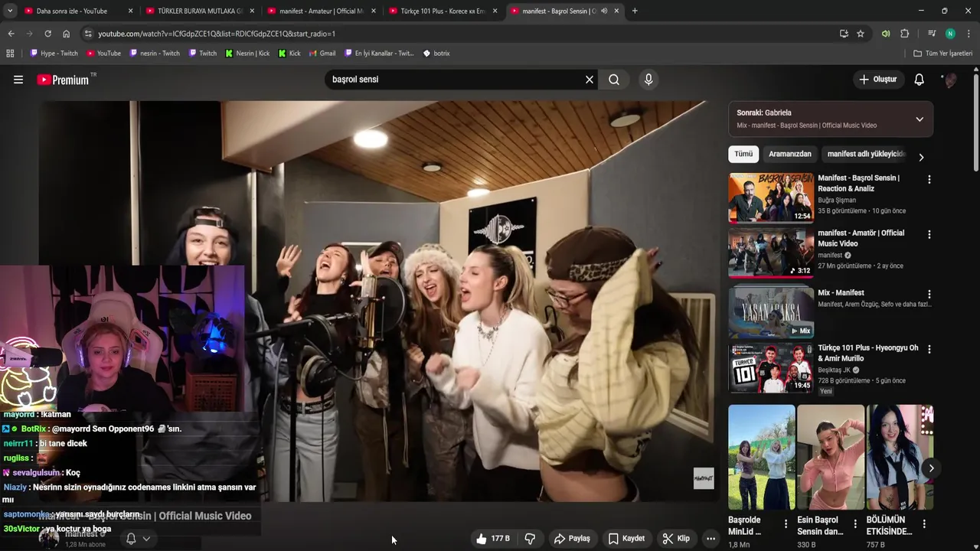
Task: Bookmark this page with the star icon
Action: coord(861,34)
